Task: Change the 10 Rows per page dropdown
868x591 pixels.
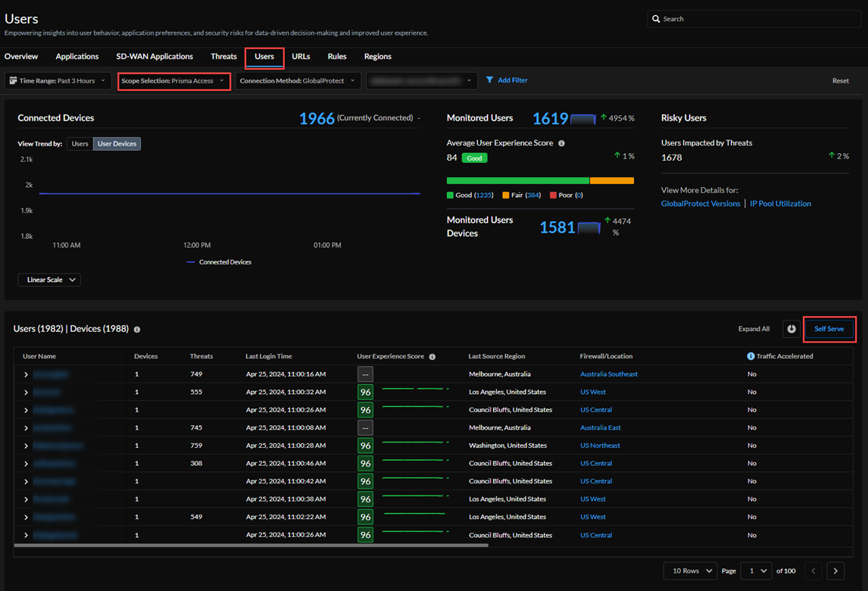Action: 692,571
